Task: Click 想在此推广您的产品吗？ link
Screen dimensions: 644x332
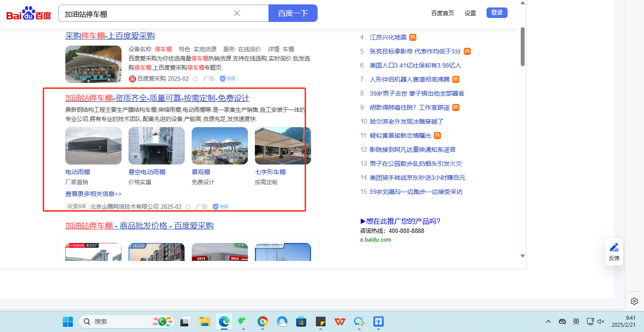Action: [x=400, y=221]
